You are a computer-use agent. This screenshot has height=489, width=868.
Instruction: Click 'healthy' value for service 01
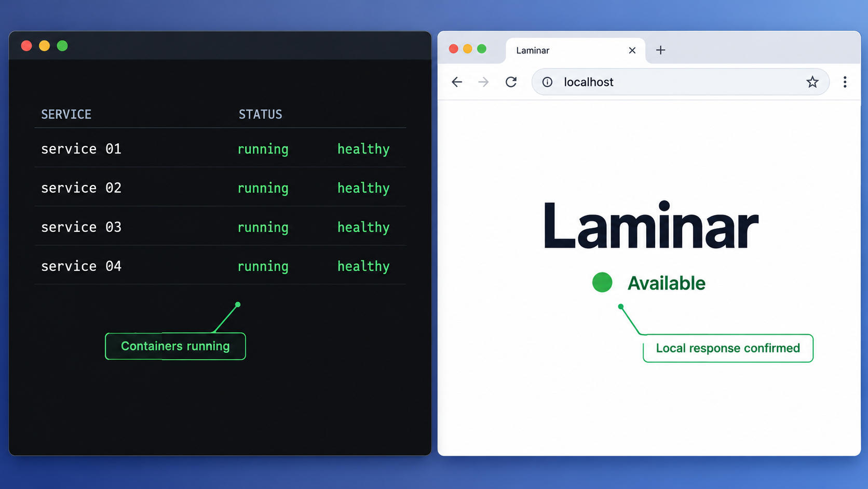point(363,150)
